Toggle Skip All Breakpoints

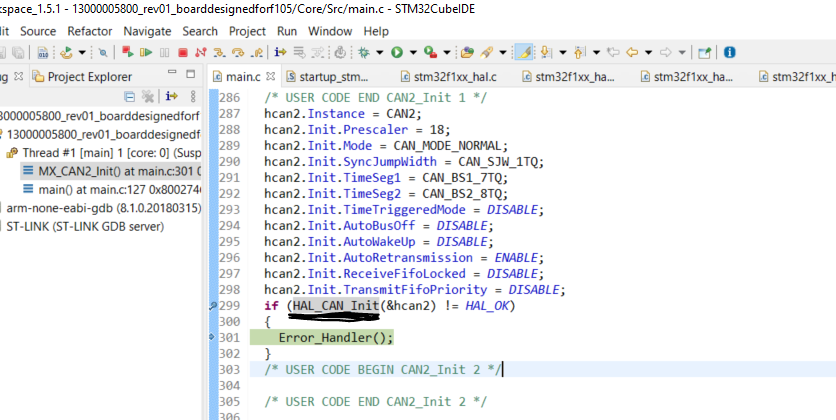click(103, 52)
